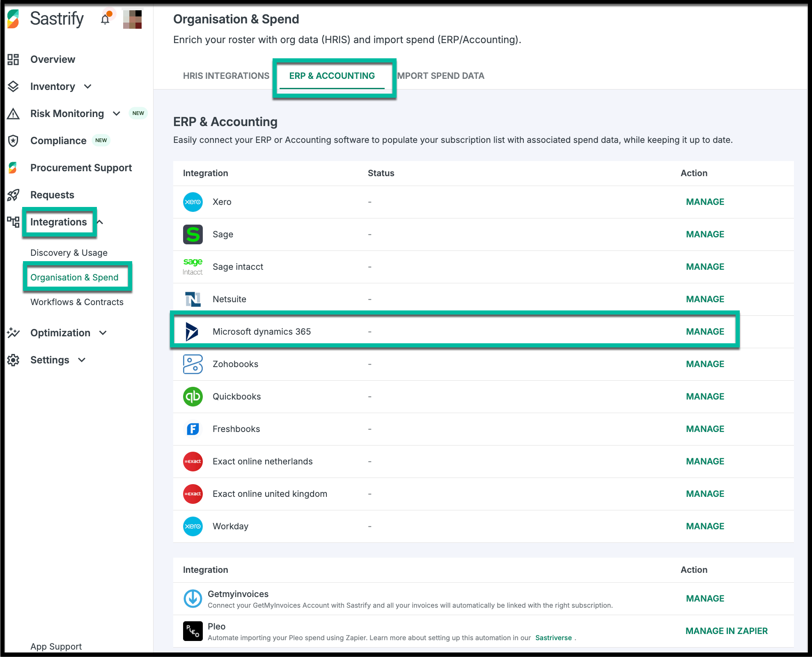Manage the Netsuite integration

point(705,299)
